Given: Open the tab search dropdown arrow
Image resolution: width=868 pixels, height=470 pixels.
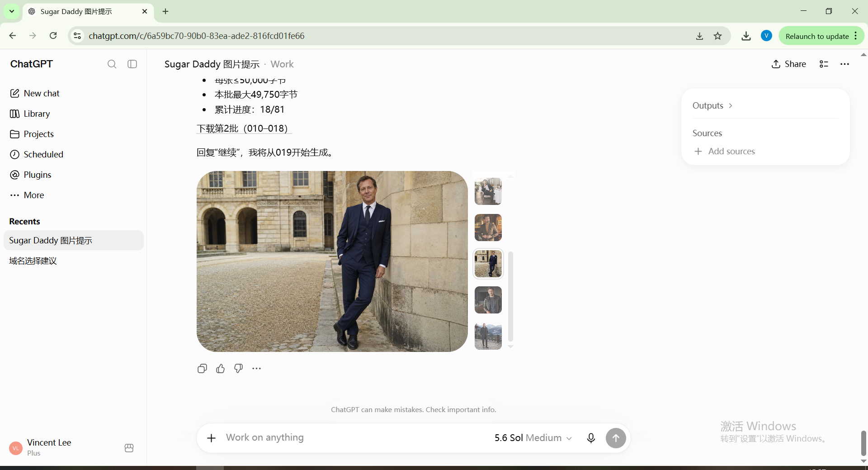Looking at the screenshot, I should [12, 11].
